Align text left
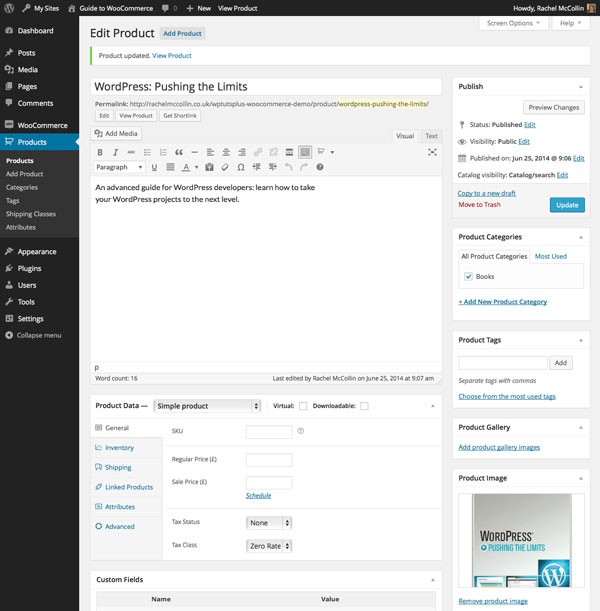600x611 pixels. tap(210, 152)
